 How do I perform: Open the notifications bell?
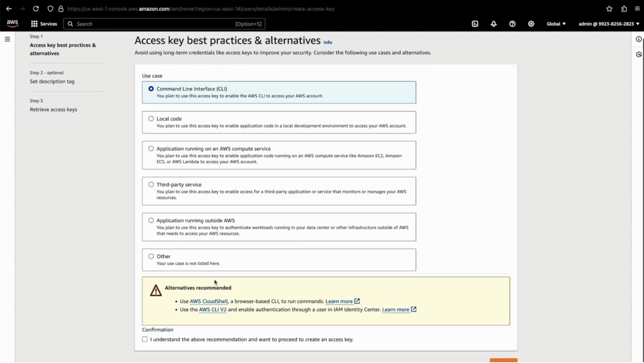click(494, 24)
